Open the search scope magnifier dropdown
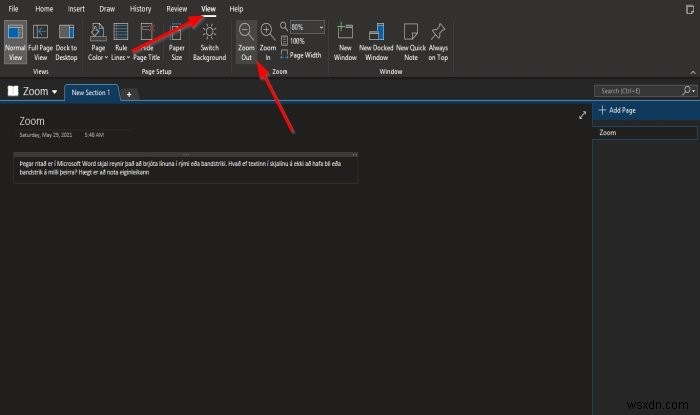The width and height of the screenshot is (700, 415). (x=689, y=91)
